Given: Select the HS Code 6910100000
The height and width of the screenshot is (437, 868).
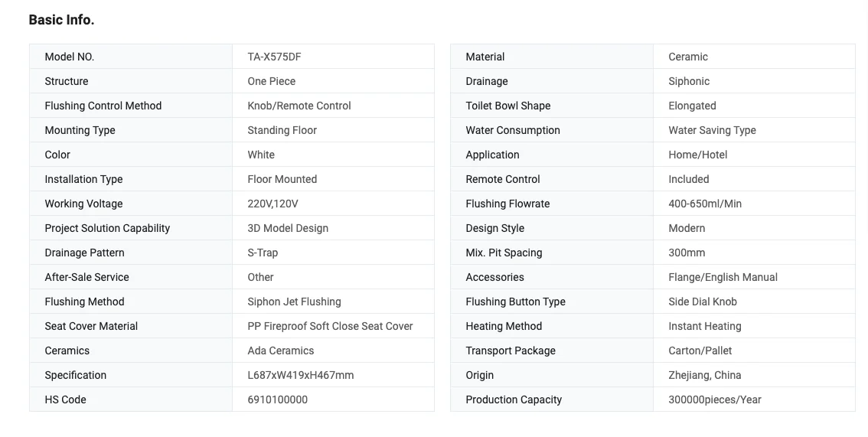Looking at the screenshot, I should click(277, 399).
